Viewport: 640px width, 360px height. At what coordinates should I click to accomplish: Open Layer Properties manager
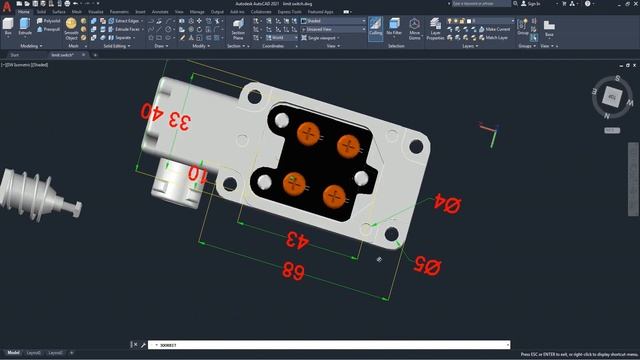pos(435,29)
